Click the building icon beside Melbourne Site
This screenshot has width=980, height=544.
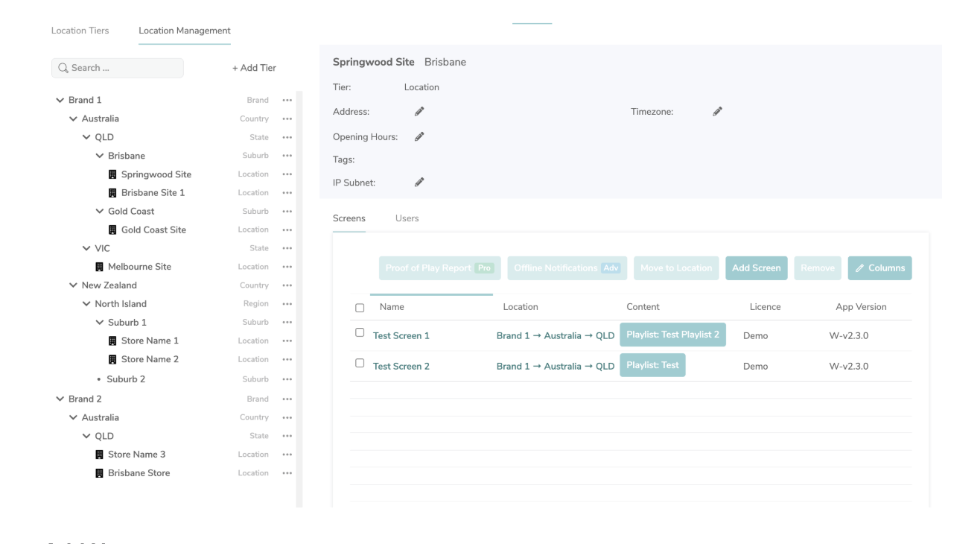[100, 267]
